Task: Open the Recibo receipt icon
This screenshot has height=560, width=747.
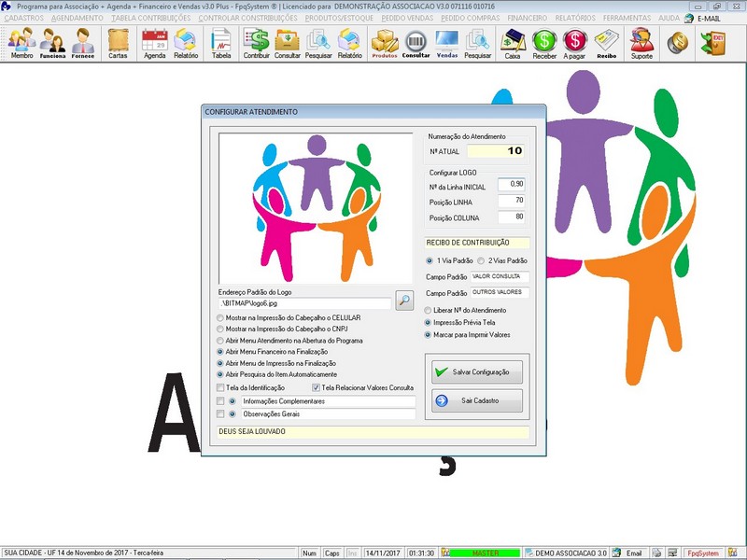Action: coord(606,43)
